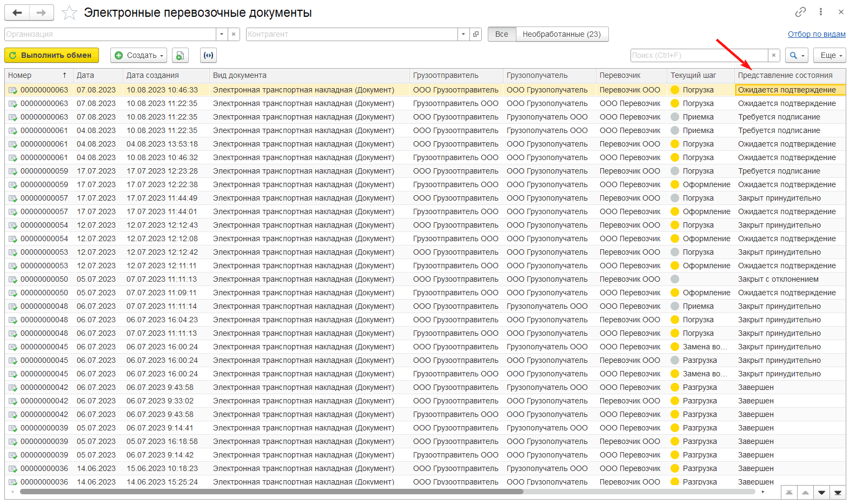Click the document icon button next to Создать

[180, 55]
